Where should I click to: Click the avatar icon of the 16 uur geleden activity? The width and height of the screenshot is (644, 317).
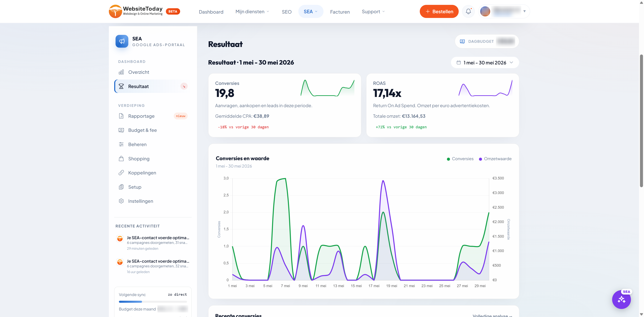click(x=120, y=262)
